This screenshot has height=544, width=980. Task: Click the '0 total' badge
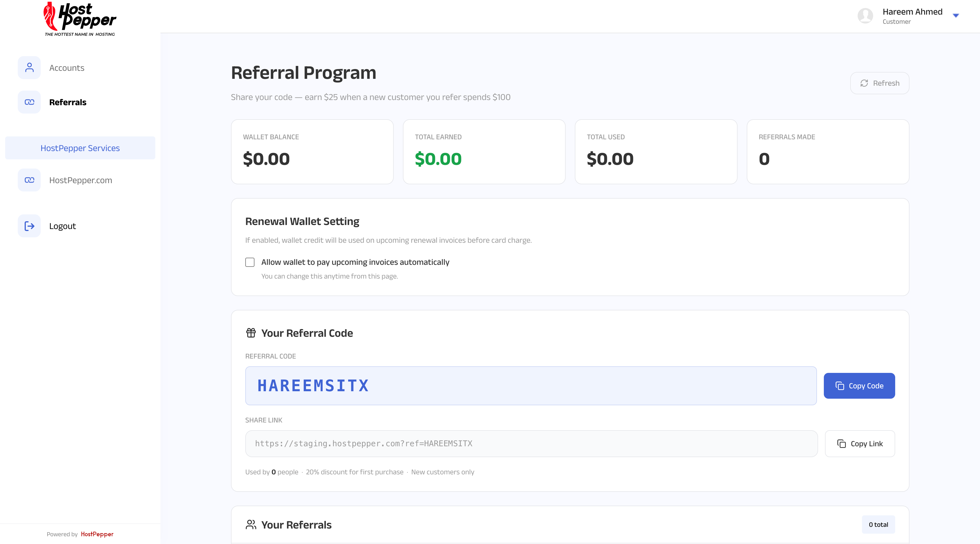click(878, 525)
